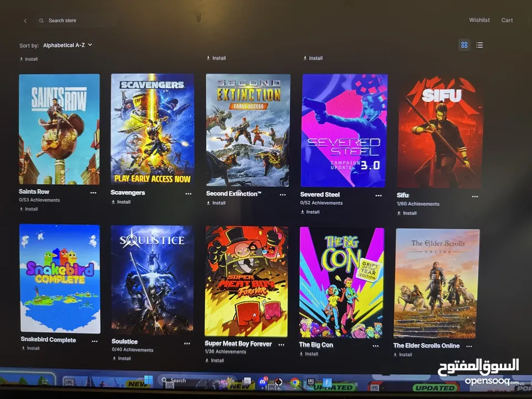Screen dimensions: 532x399
Task: Switch library to grid view
Action: point(464,45)
